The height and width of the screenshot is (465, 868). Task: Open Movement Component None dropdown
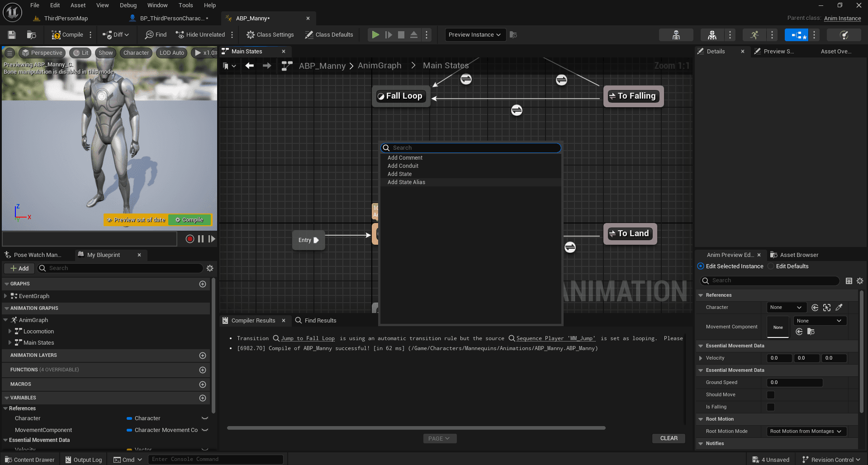click(820, 321)
